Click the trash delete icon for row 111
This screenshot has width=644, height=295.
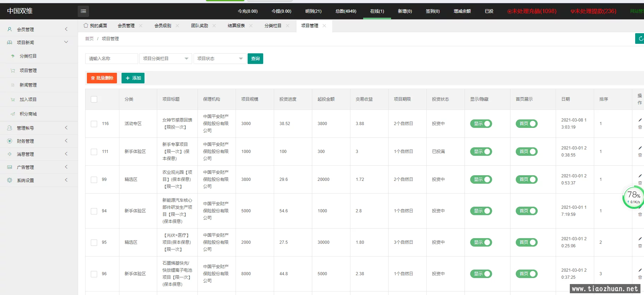640,155
